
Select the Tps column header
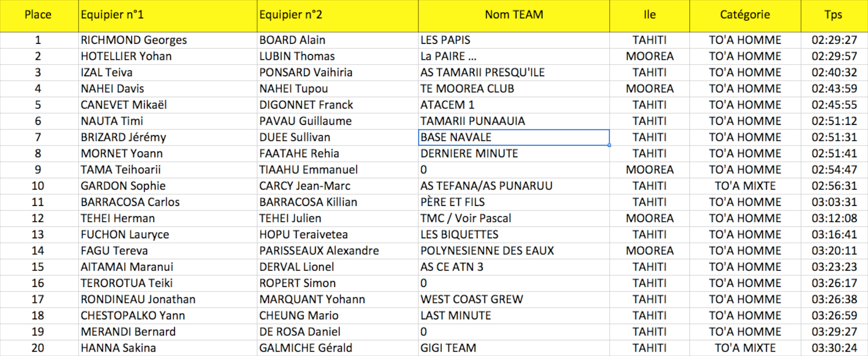click(x=833, y=15)
